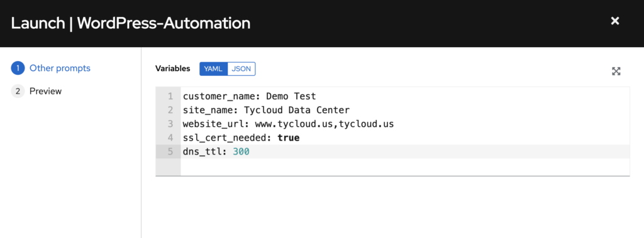Click the Variables label

[172, 68]
